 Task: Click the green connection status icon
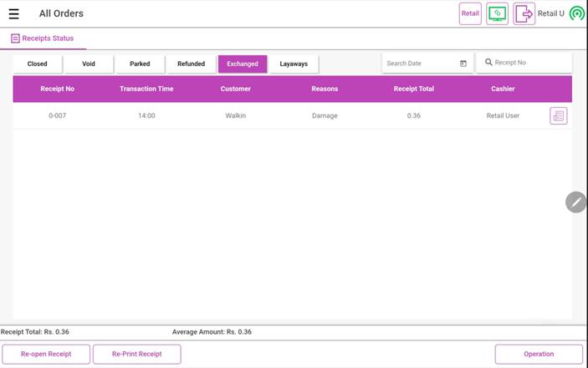[x=576, y=13]
